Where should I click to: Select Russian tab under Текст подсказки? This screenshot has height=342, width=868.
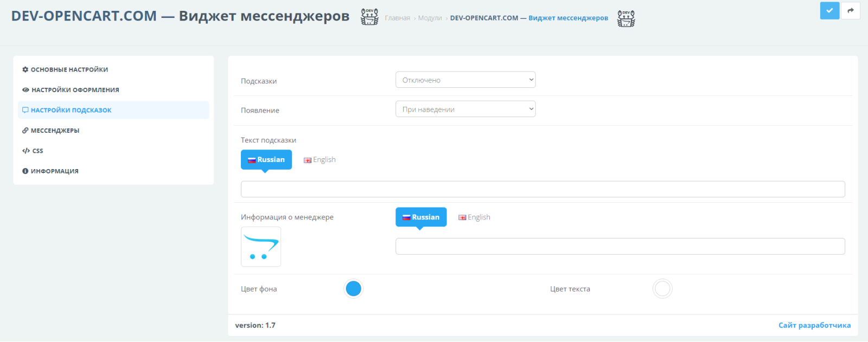pos(266,159)
